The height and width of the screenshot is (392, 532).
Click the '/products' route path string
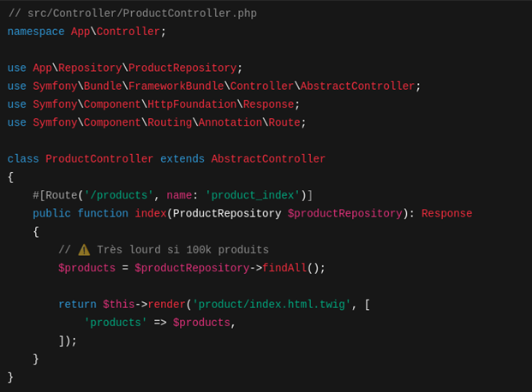click(x=118, y=195)
